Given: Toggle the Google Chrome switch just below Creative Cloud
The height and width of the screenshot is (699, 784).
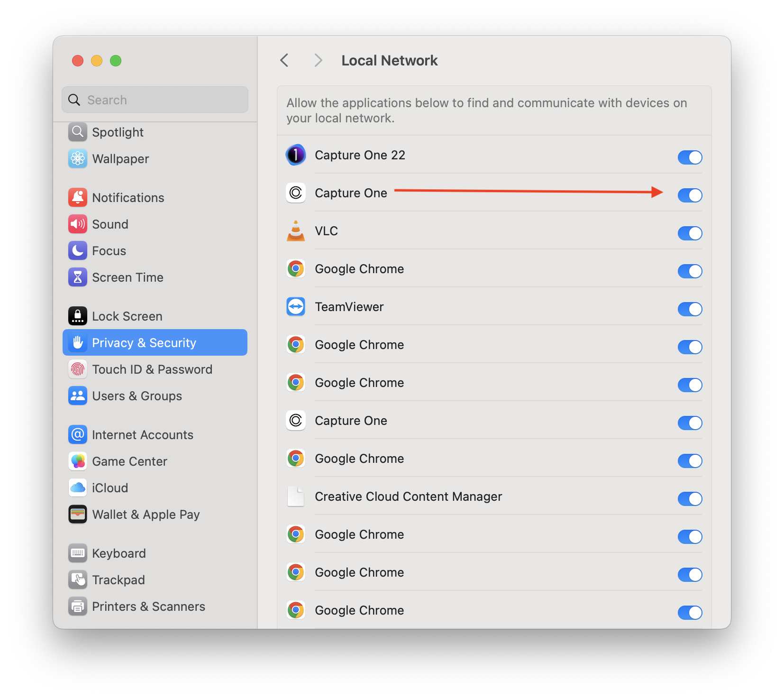Looking at the screenshot, I should pyautogui.click(x=690, y=536).
